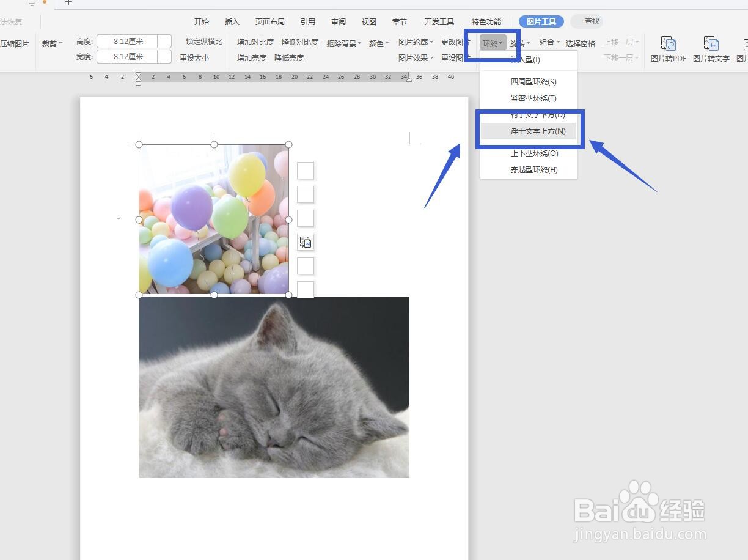Switch to the 章节 tab
The height and width of the screenshot is (560, 748).
pyautogui.click(x=400, y=21)
